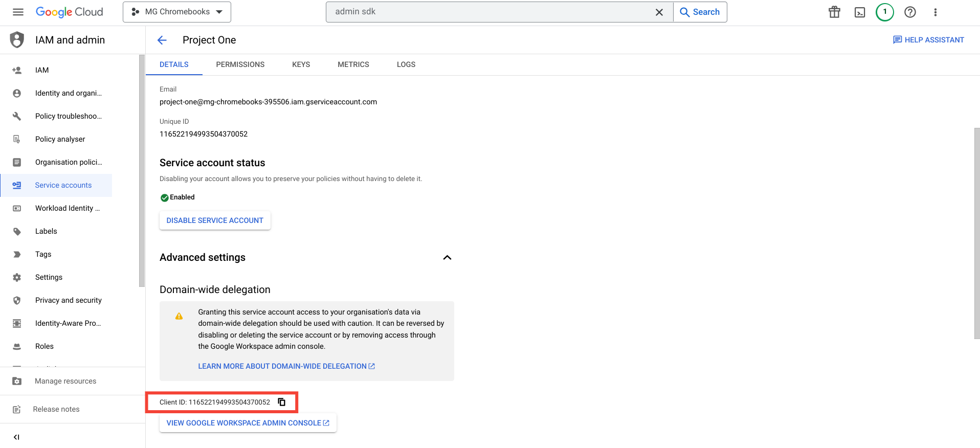Click the Policy analyser icon

pos(17,139)
